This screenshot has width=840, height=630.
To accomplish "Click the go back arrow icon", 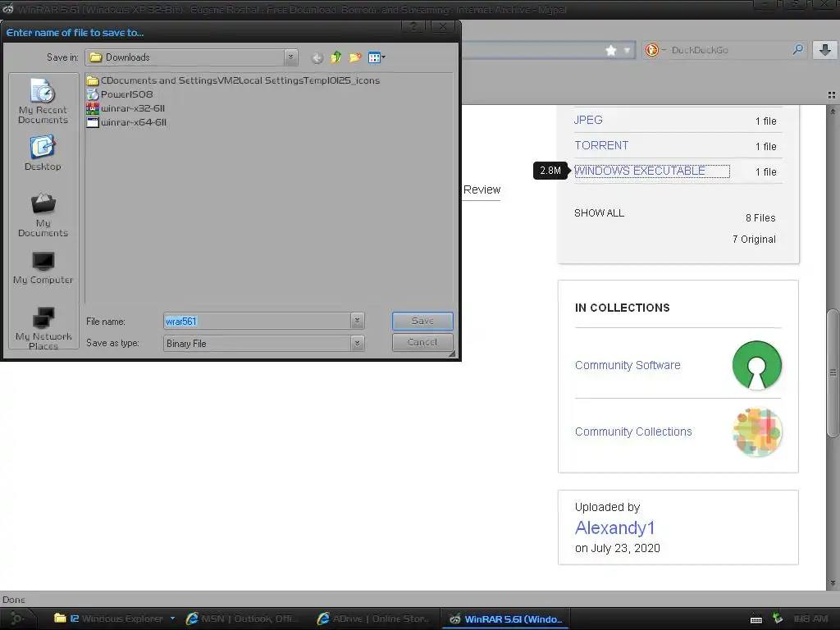I will [x=317, y=58].
